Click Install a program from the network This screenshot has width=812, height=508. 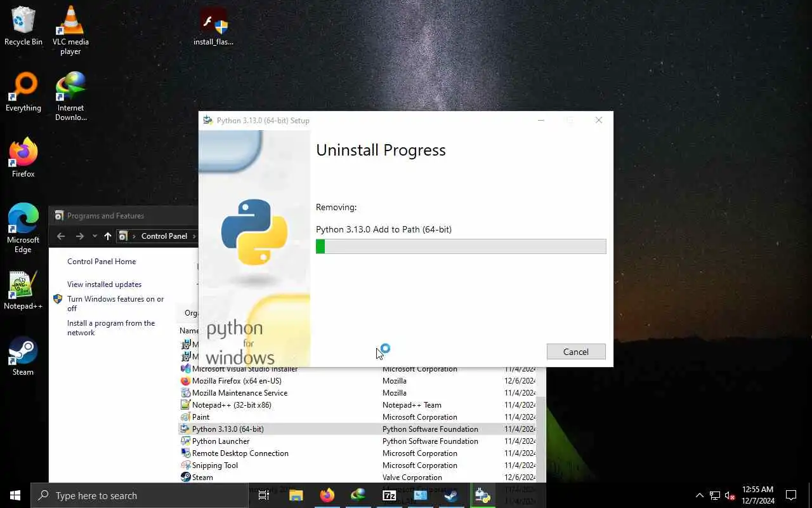point(111,328)
